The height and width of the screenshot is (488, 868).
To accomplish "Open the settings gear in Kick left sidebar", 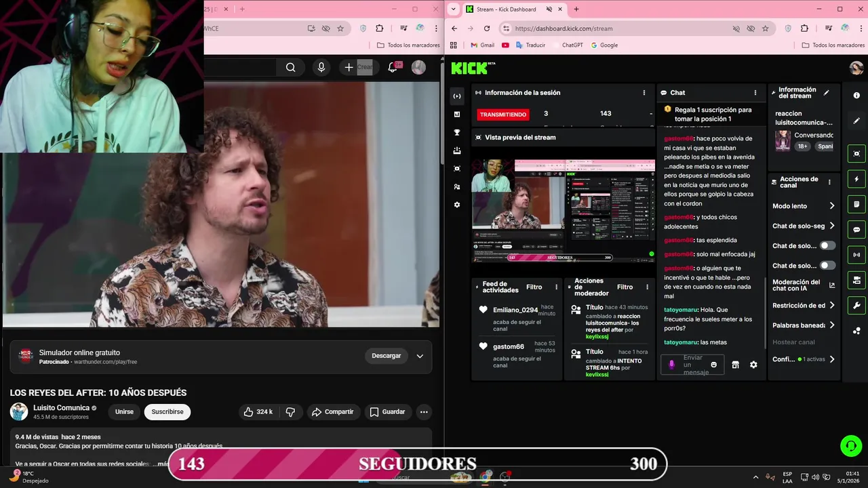I will pos(457,205).
